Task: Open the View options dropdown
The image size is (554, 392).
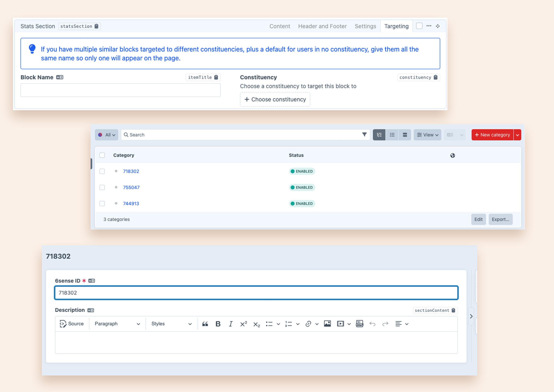Action: tap(427, 135)
